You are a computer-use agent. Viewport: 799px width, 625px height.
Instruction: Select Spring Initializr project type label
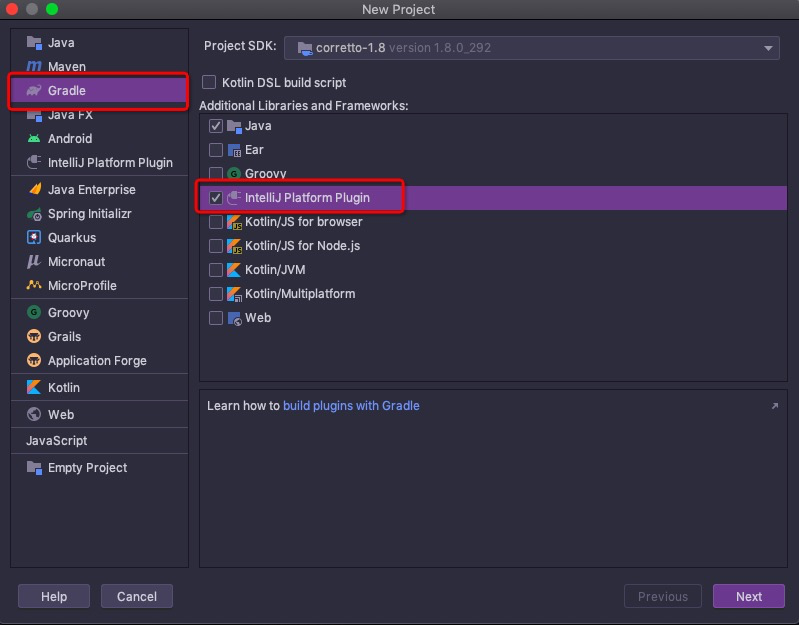click(90, 214)
